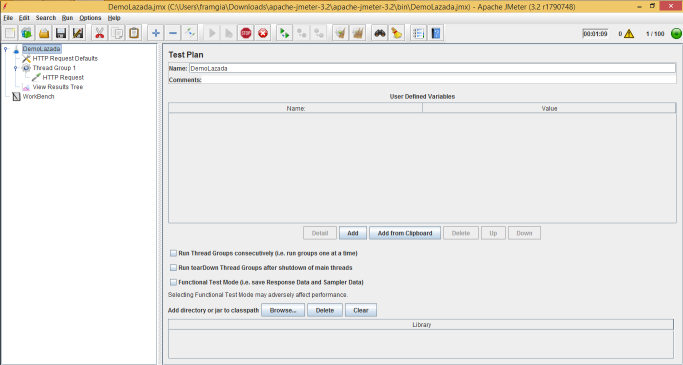Select the WorkBench node
The width and height of the screenshot is (683, 365).
click(x=38, y=97)
